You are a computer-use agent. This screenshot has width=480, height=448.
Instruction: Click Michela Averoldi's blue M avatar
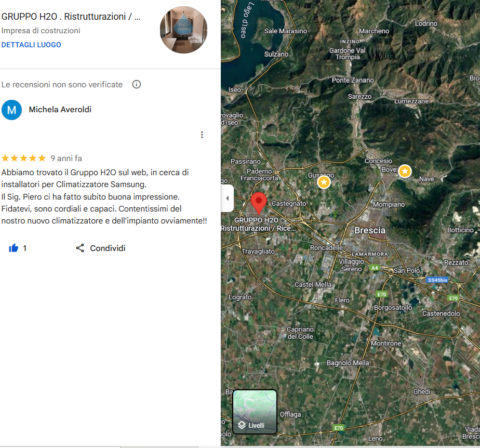pos(11,110)
